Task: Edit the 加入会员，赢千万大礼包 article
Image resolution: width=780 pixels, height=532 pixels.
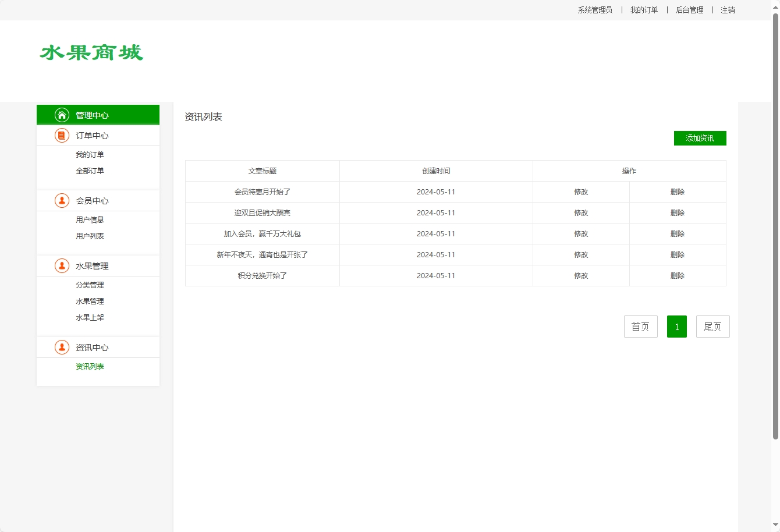Action: (x=581, y=234)
